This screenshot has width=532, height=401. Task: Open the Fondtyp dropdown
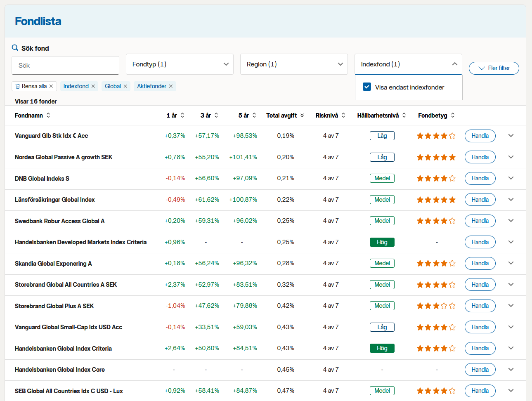(x=180, y=64)
